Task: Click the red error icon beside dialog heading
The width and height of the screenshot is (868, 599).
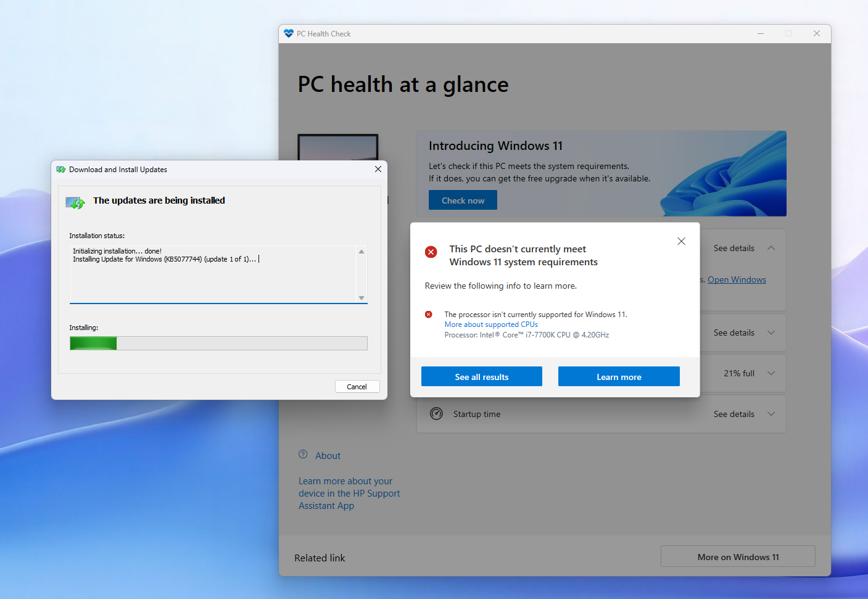Action: pos(431,252)
